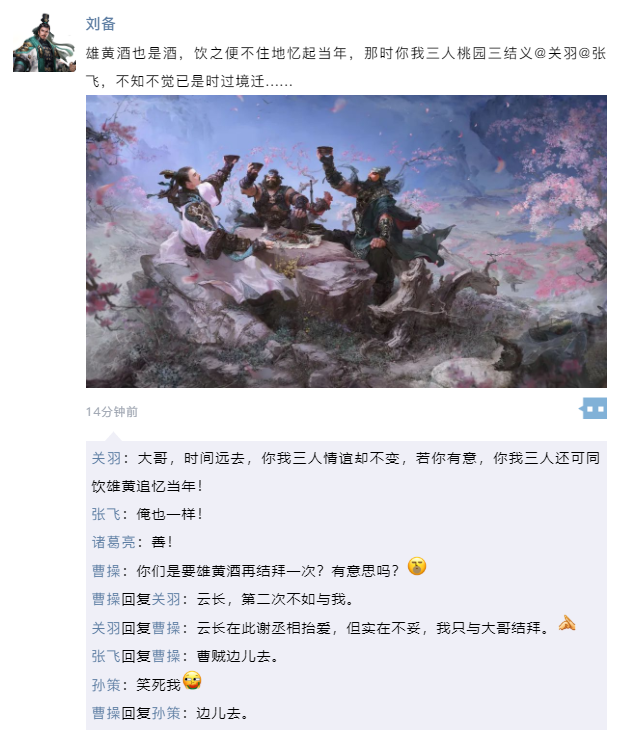Click the post text mentioning 桃园三结义
This screenshot has width=632, height=745.
(346, 67)
